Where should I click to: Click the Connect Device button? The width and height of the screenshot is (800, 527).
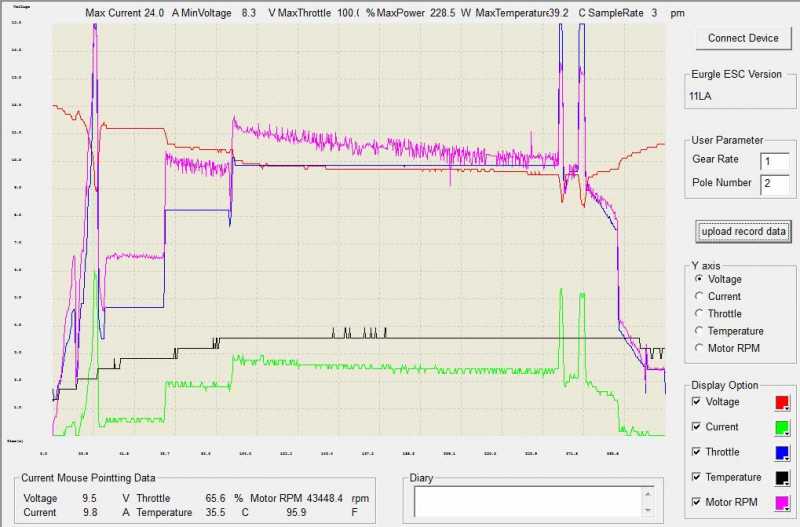743,38
